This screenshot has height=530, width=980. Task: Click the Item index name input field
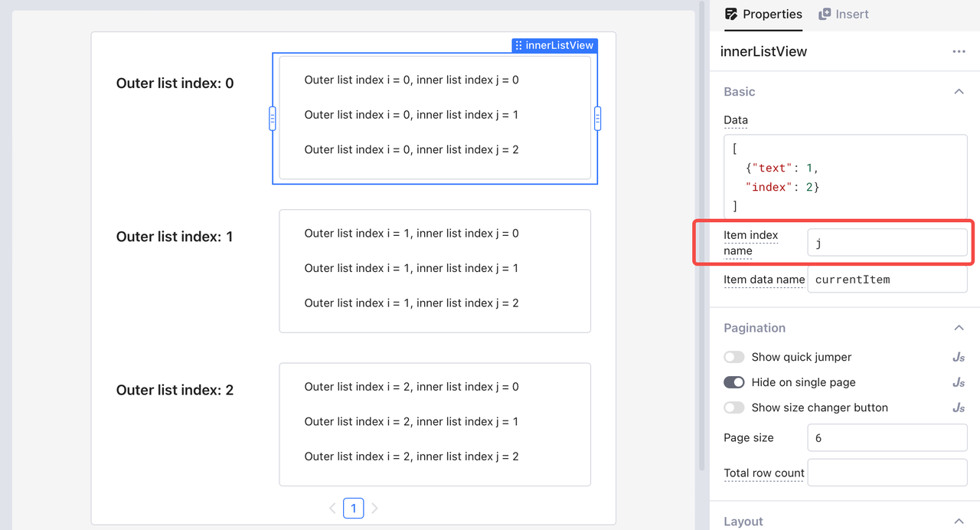coord(887,243)
